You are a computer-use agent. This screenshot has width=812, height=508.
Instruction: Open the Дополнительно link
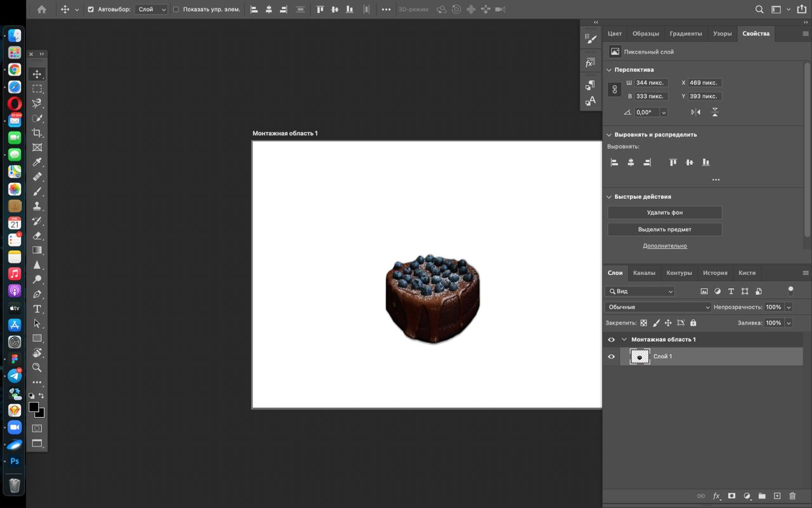pyautogui.click(x=665, y=246)
